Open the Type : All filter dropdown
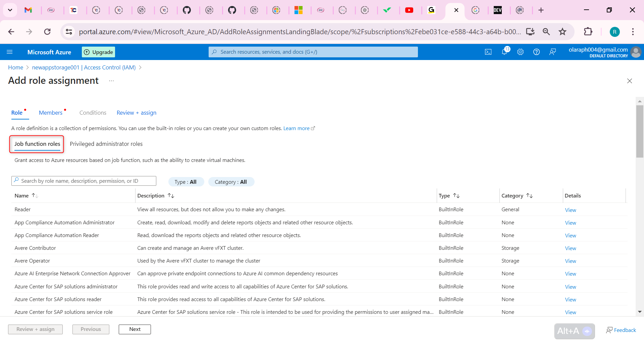The height and width of the screenshot is (342, 644). click(186, 182)
